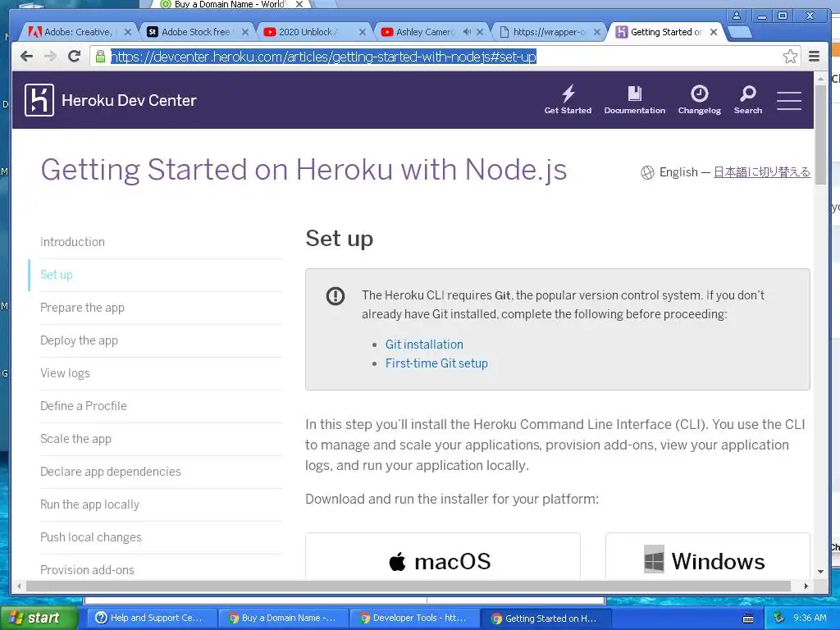
Task: Switch to Developer Tools taskbar window
Action: coord(414,618)
